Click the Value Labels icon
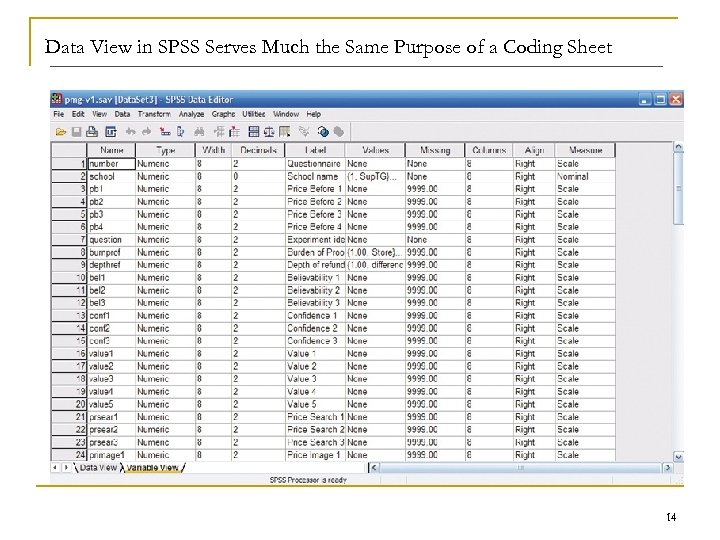 [304, 132]
